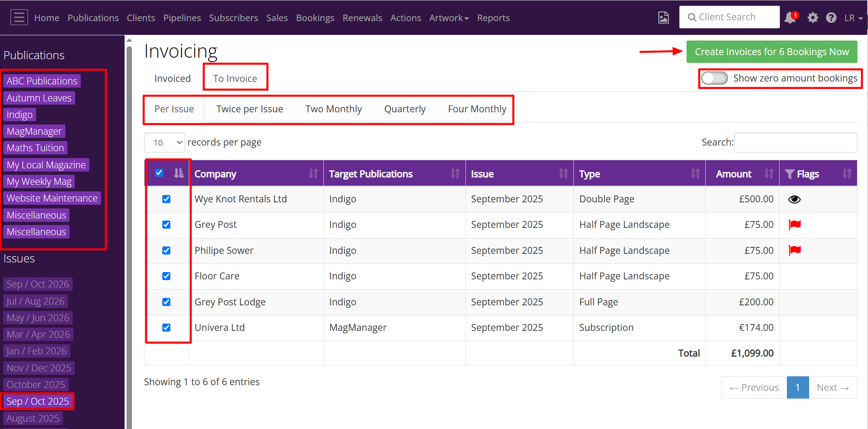
Task: Open the hamburger menu in the navbar
Action: [19, 17]
